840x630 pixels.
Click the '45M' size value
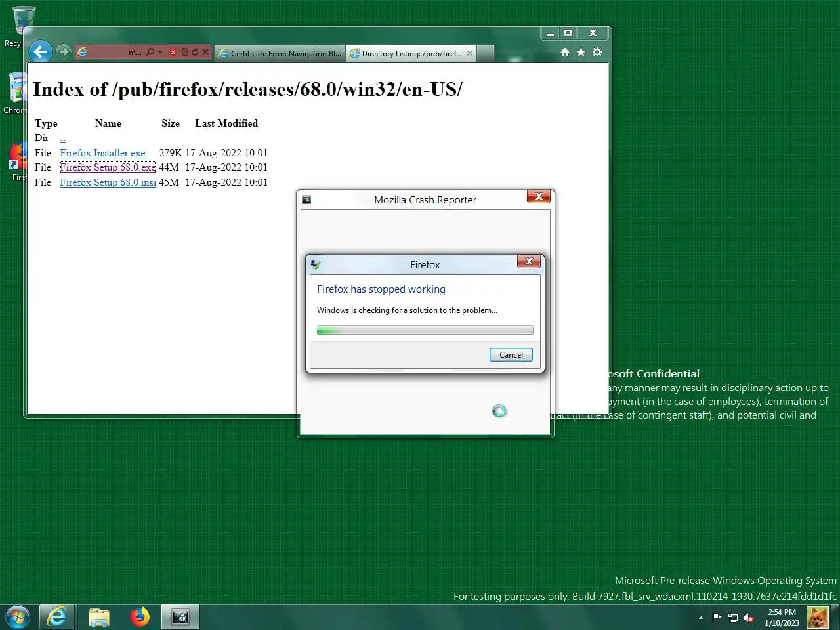(x=169, y=182)
